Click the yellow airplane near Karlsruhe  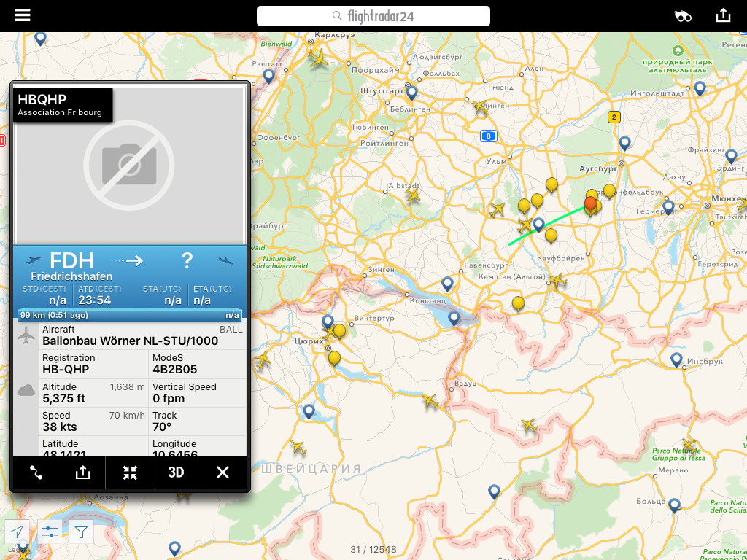(x=318, y=58)
